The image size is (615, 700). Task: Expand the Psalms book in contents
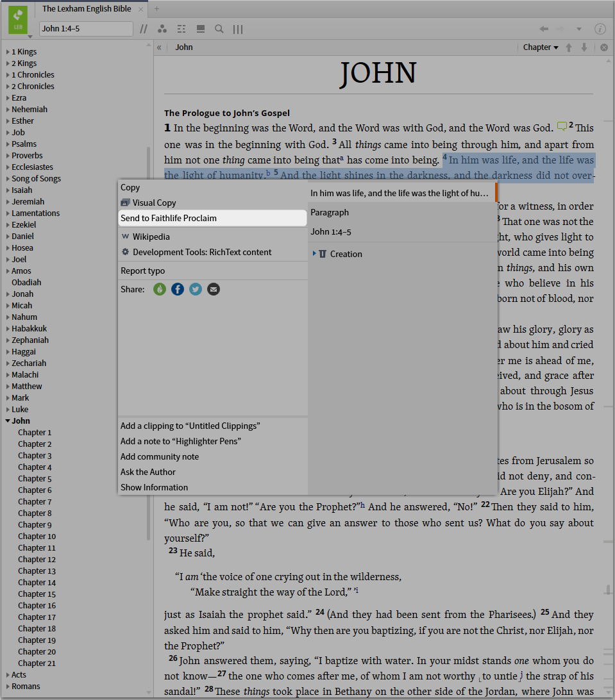(8, 144)
